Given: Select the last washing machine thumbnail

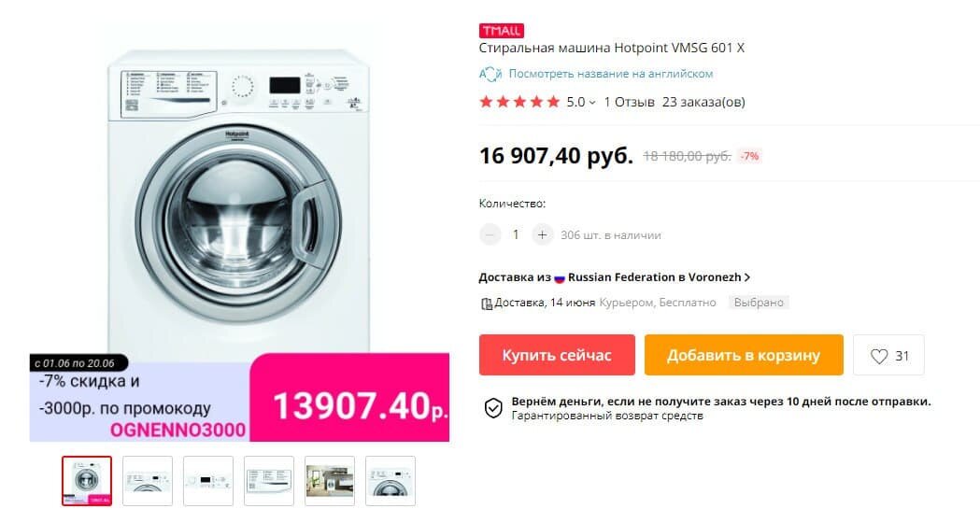Looking at the screenshot, I should [x=390, y=481].
